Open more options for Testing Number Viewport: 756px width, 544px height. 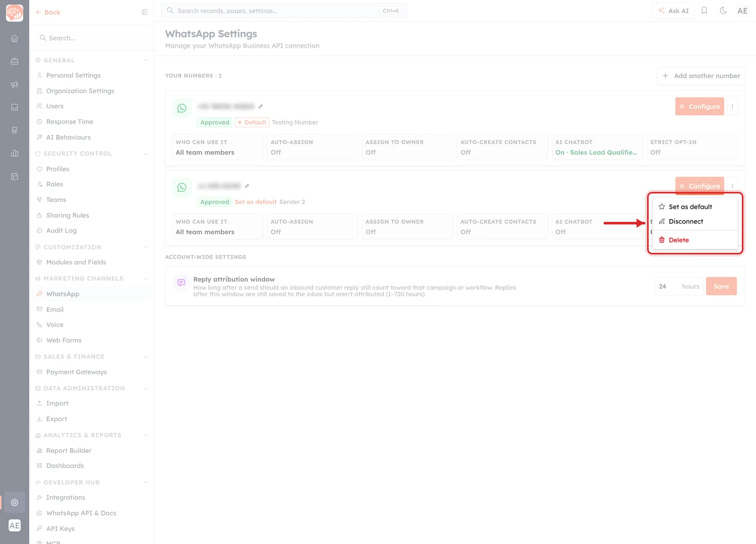tap(732, 107)
